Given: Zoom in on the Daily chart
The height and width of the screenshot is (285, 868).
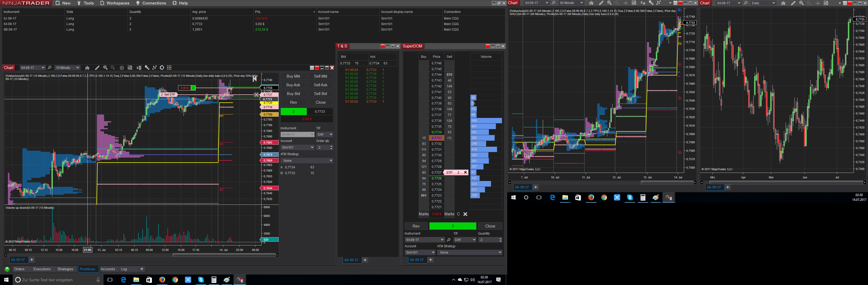Looking at the screenshot, I should tap(801, 3).
